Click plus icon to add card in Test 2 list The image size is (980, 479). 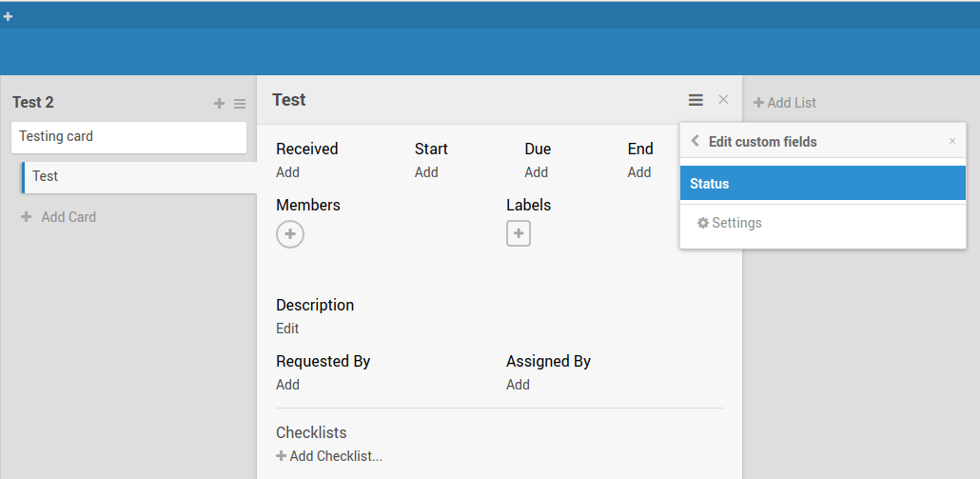tap(219, 104)
